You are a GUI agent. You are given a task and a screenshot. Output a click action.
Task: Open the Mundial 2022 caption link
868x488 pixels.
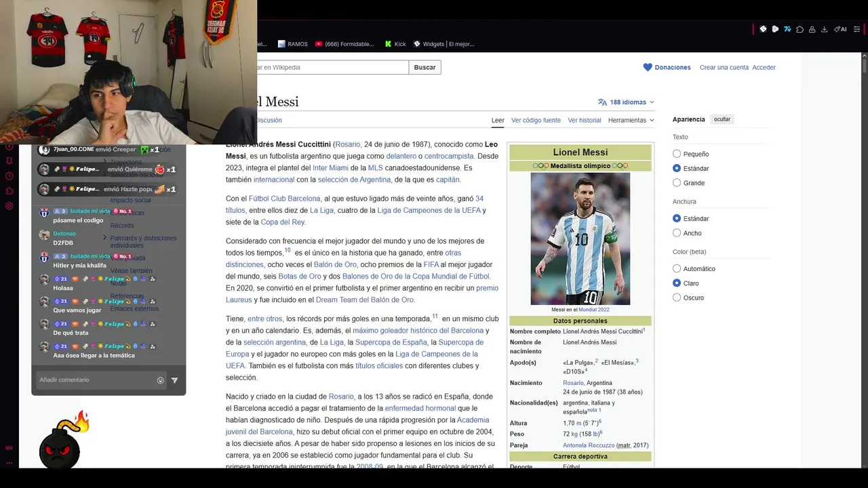593,310
